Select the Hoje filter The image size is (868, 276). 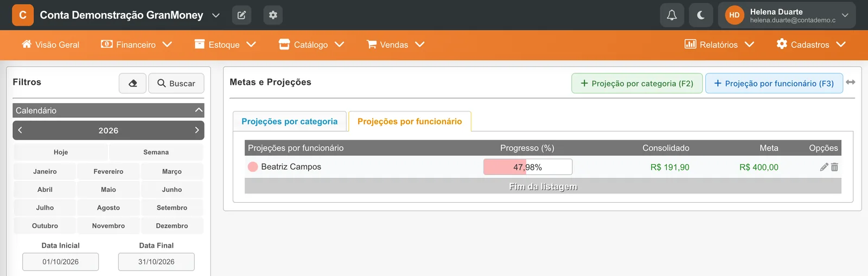(x=61, y=152)
